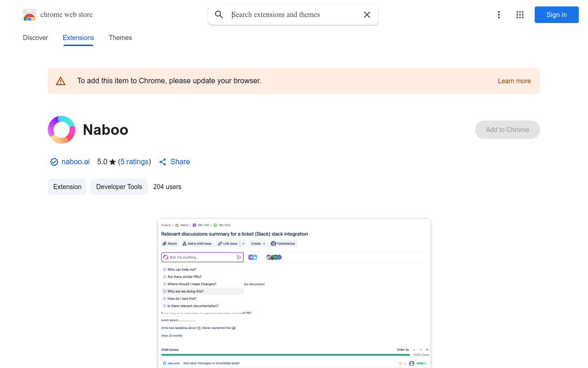Click the star rating icon
The image size is (588, 368).
click(113, 162)
